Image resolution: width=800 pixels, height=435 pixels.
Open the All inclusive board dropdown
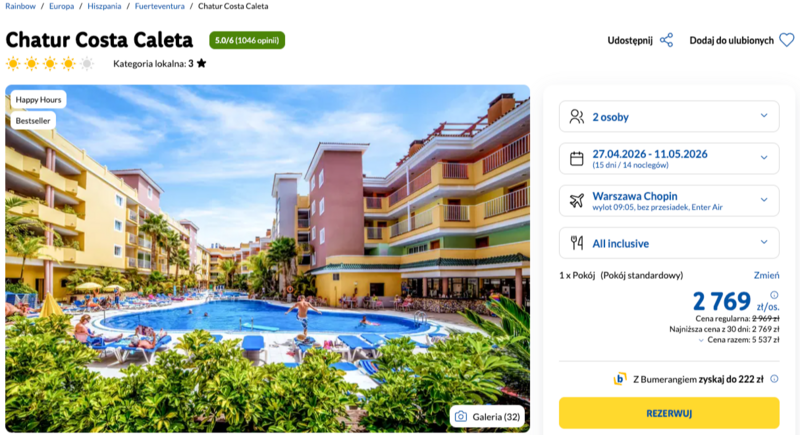669,243
